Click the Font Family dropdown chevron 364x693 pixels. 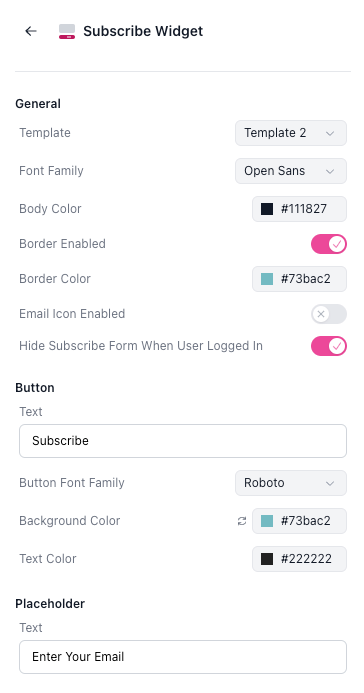(x=330, y=171)
